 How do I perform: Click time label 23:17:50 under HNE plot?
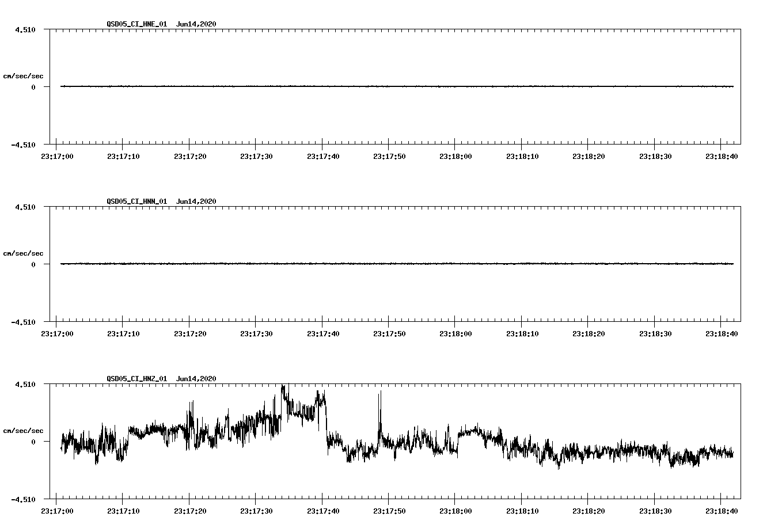tap(389, 157)
